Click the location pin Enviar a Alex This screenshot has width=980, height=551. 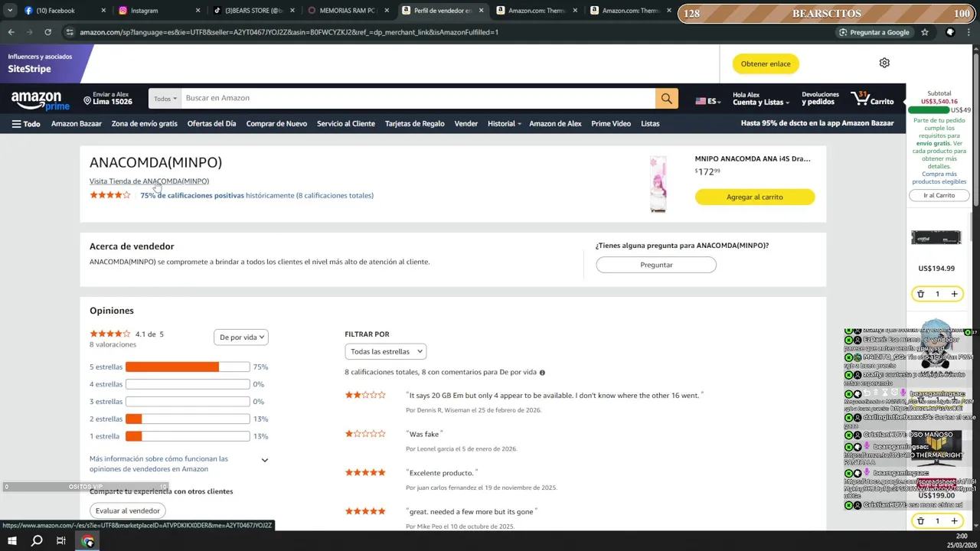108,98
